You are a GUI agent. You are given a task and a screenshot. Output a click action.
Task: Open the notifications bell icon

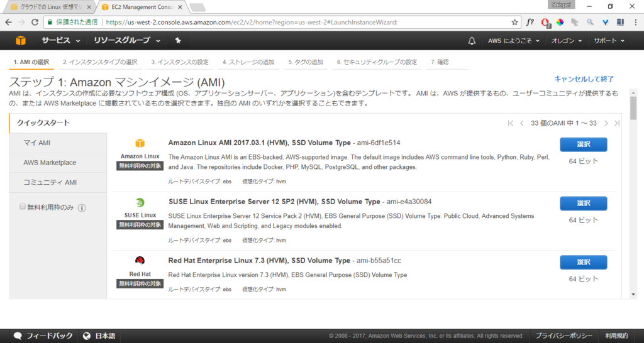pos(472,41)
